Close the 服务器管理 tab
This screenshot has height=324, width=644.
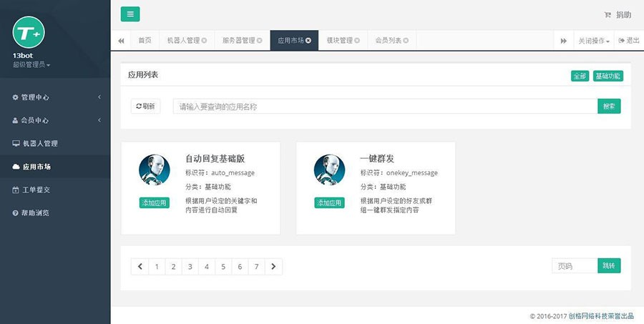click(260, 41)
